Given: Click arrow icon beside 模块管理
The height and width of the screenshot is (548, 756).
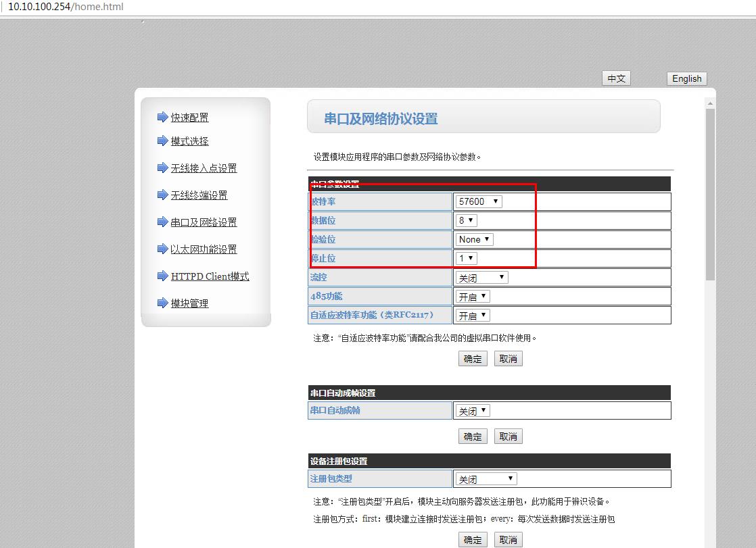Looking at the screenshot, I should (x=162, y=303).
